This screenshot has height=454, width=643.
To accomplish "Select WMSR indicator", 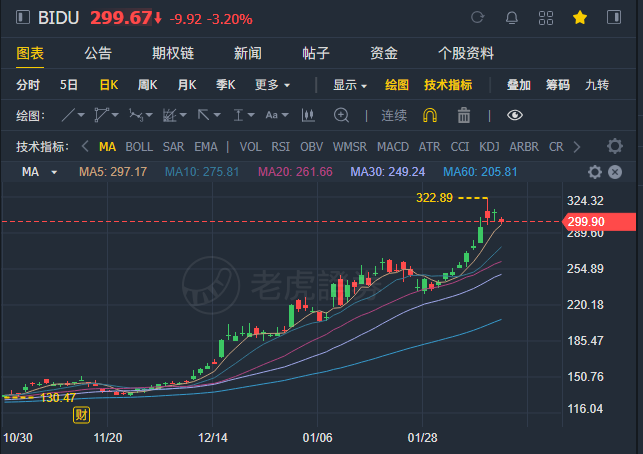I will coord(350,146).
